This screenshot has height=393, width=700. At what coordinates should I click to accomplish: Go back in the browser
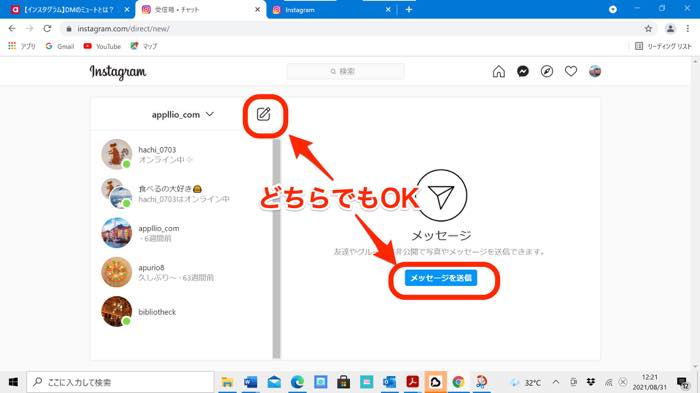pos(12,29)
